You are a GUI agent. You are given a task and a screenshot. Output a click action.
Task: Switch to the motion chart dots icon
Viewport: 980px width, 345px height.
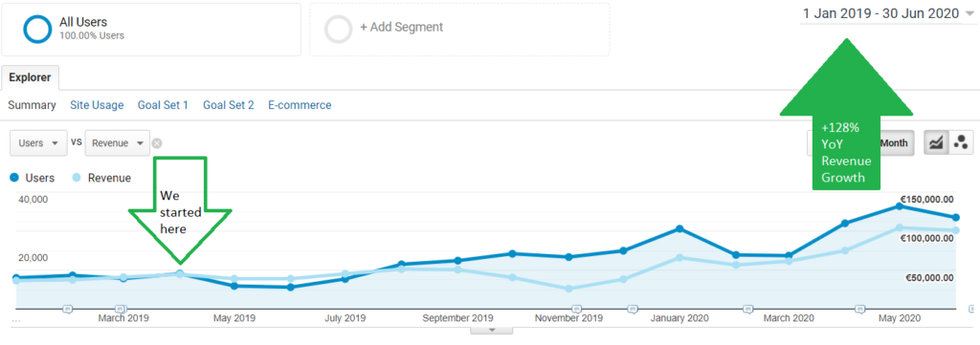tap(961, 142)
